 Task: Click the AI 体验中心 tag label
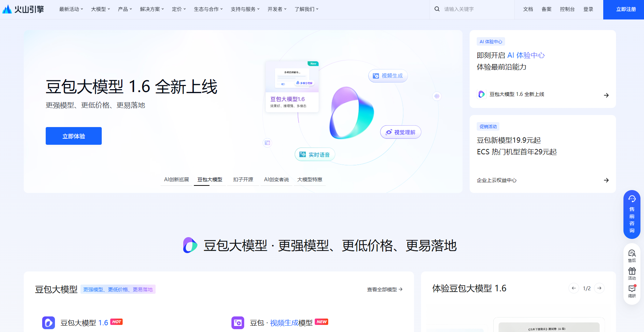(491, 42)
